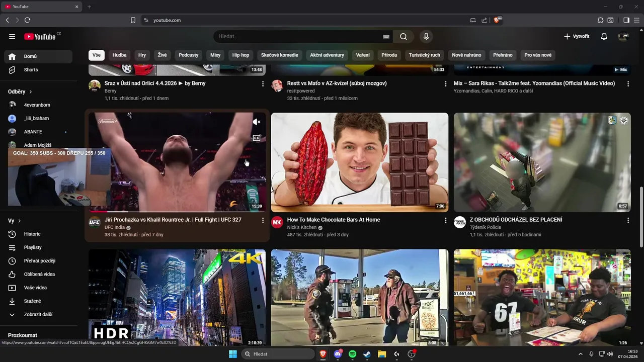Start voice search with the microphone
Screen dimensions: 644x362
coord(426,36)
